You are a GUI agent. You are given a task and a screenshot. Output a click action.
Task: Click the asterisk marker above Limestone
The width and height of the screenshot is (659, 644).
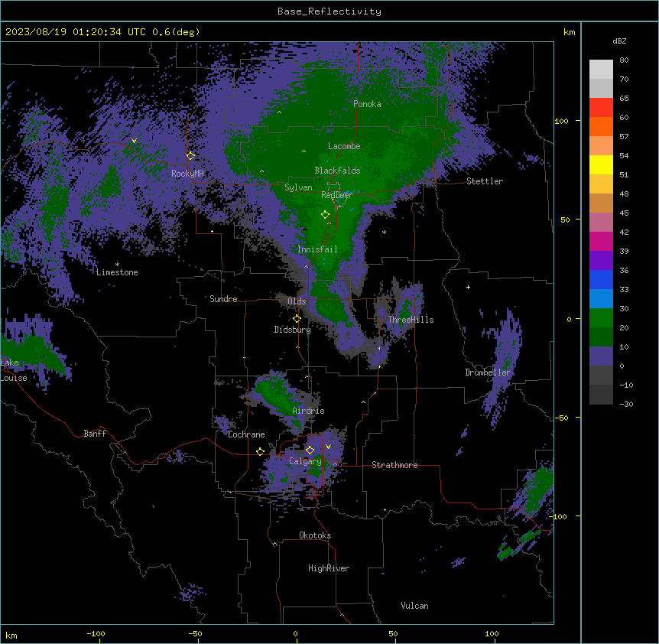(117, 265)
